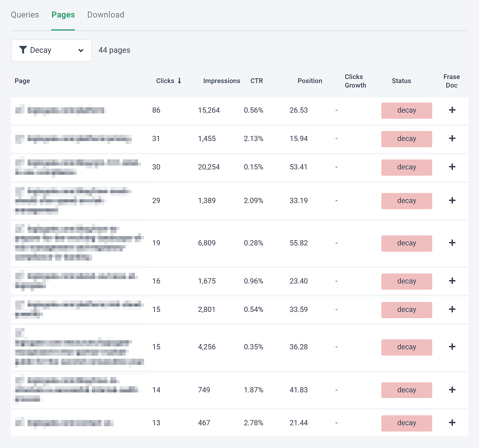This screenshot has width=479, height=448.
Task: Click the plus icon on the 86-clicks row
Action: click(x=452, y=110)
